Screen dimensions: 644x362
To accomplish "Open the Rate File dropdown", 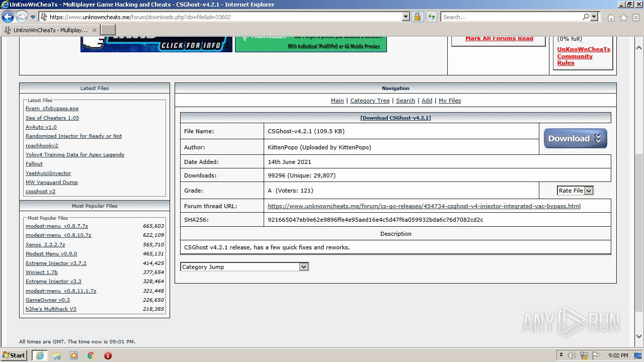I will point(575,191).
